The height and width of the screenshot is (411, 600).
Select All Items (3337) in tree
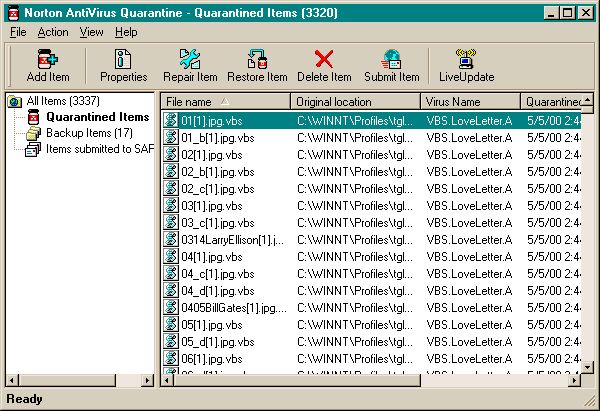click(x=63, y=102)
